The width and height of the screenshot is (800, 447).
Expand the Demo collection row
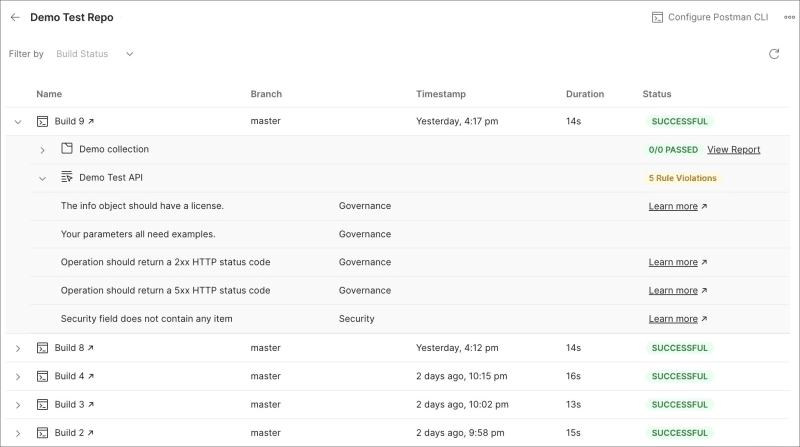[43, 150]
